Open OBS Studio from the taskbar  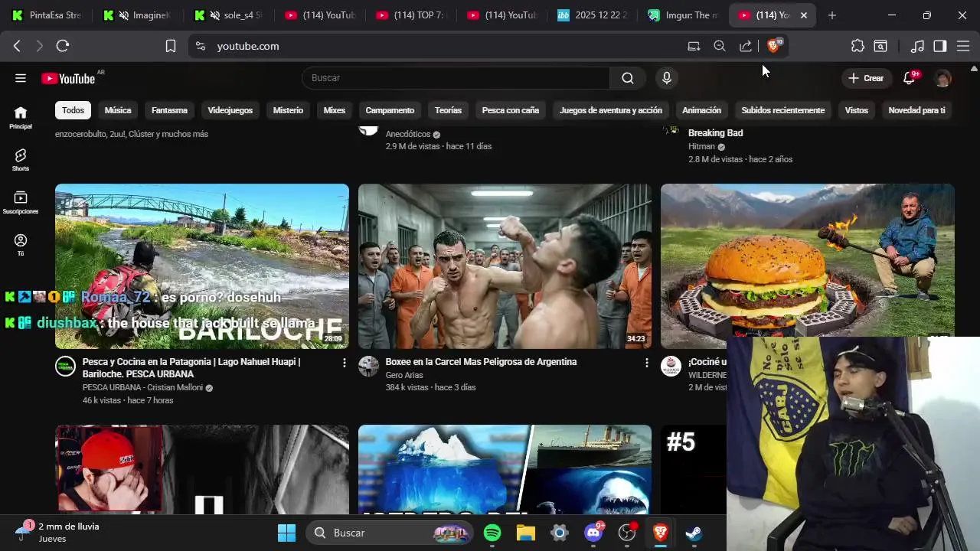[x=627, y=533]
